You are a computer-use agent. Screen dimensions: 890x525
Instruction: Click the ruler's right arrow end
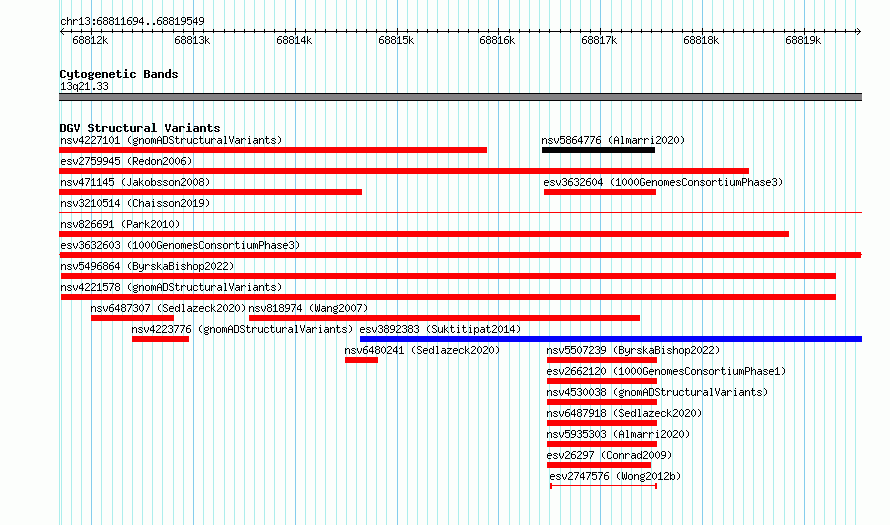859,31
